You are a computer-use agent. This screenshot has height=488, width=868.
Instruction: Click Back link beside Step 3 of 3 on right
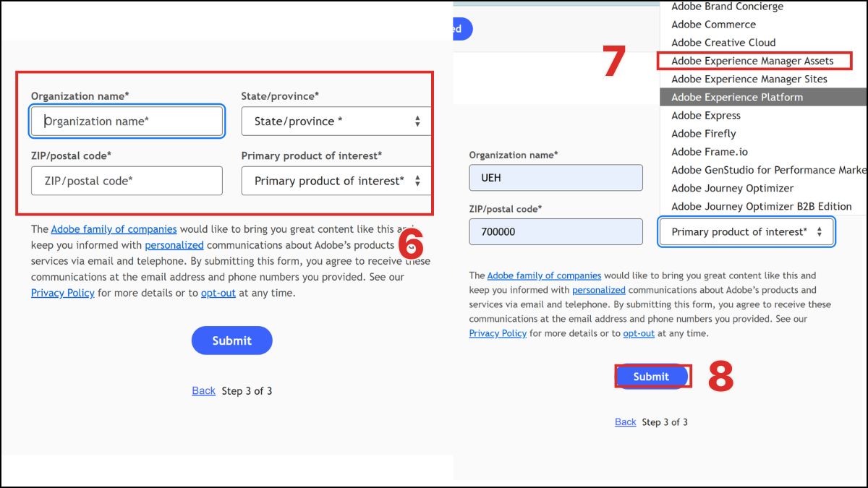626,422
